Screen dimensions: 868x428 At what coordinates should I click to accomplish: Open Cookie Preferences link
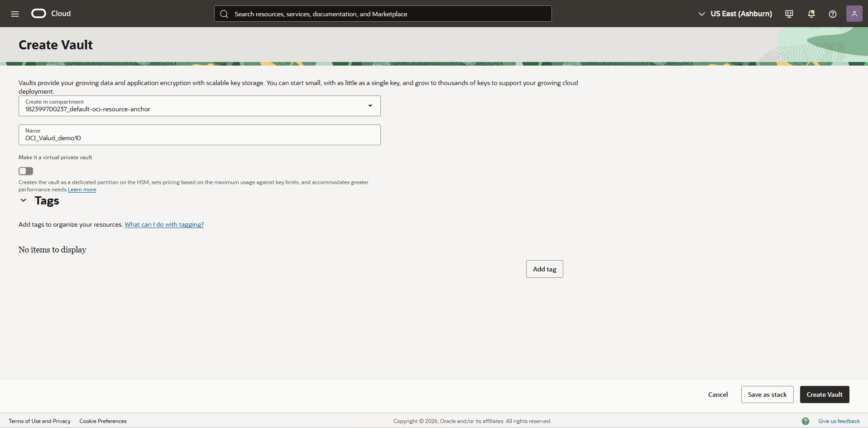[103, 421]
